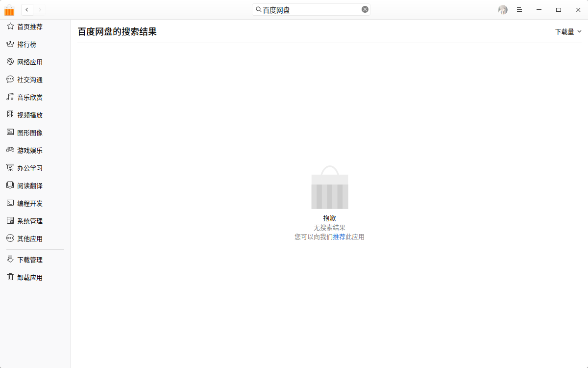Open the 下载量 sort dropdown

click(x=568, y=31)
